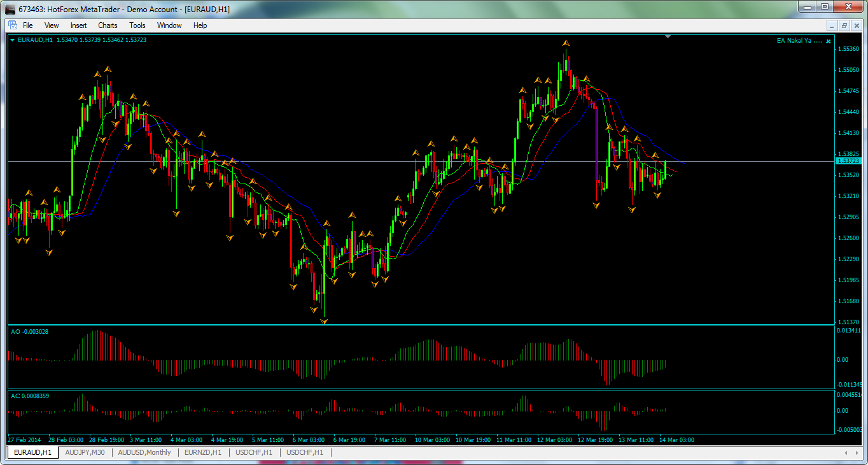Minimize the inner chart window in menu bar

(x=832, y=26)
